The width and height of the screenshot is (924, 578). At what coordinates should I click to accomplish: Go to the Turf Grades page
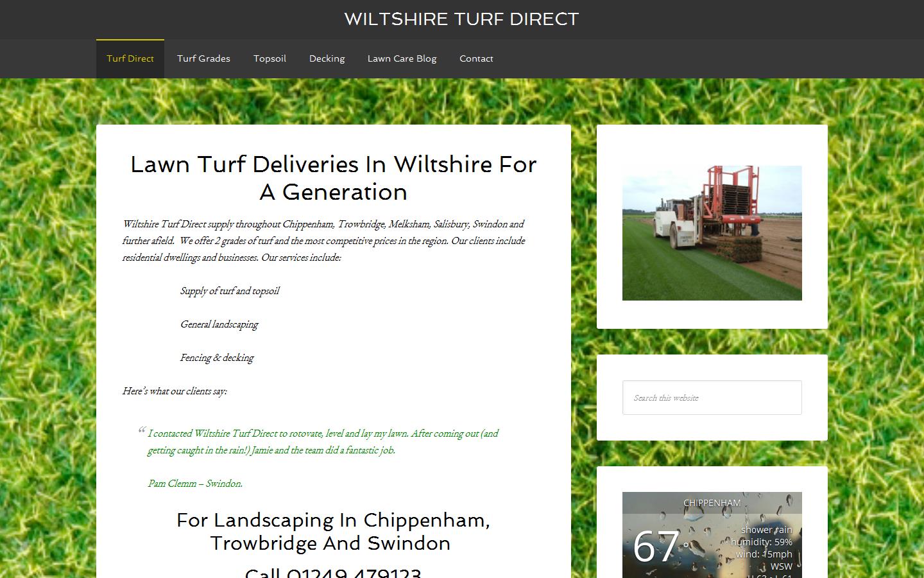pyautogui.click(x=203, y=58)
